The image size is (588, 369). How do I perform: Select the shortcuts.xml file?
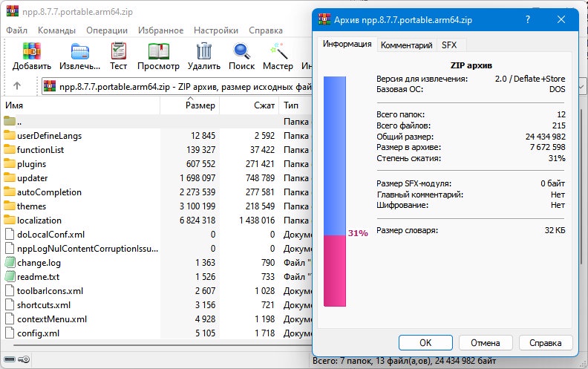44,305
